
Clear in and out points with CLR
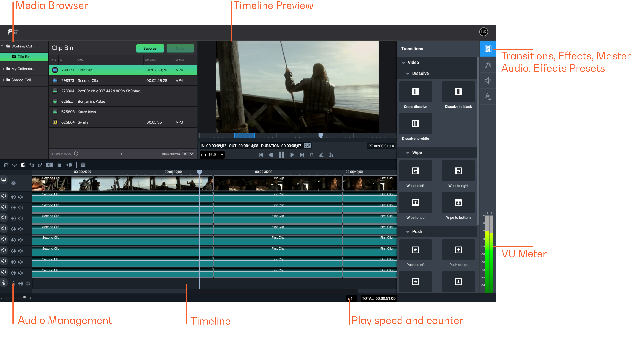(x=307, y=146)
